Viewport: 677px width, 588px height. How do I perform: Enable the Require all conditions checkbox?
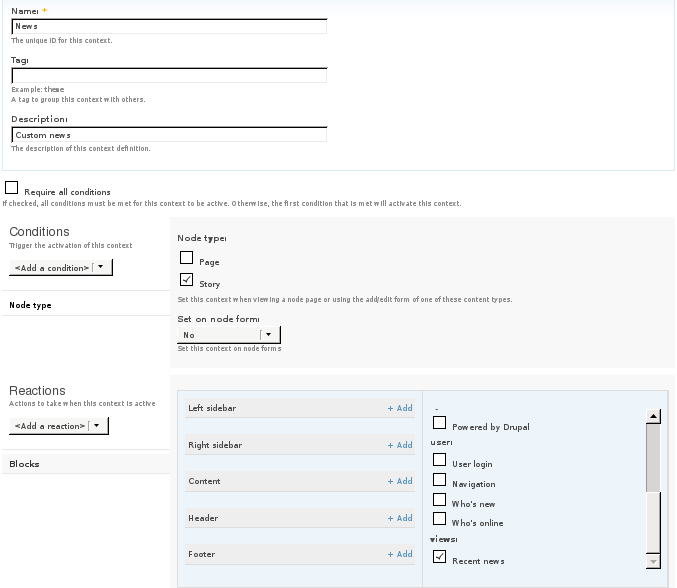(12, 188)
